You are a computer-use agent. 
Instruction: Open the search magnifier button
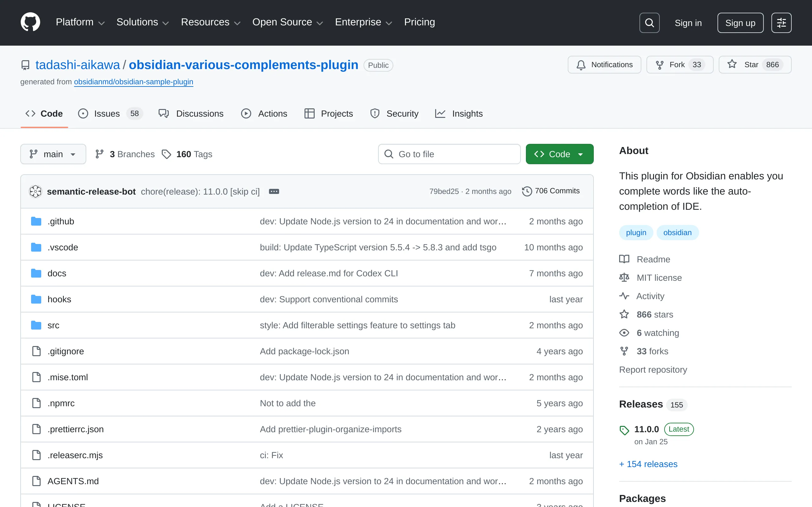point(649,23)
